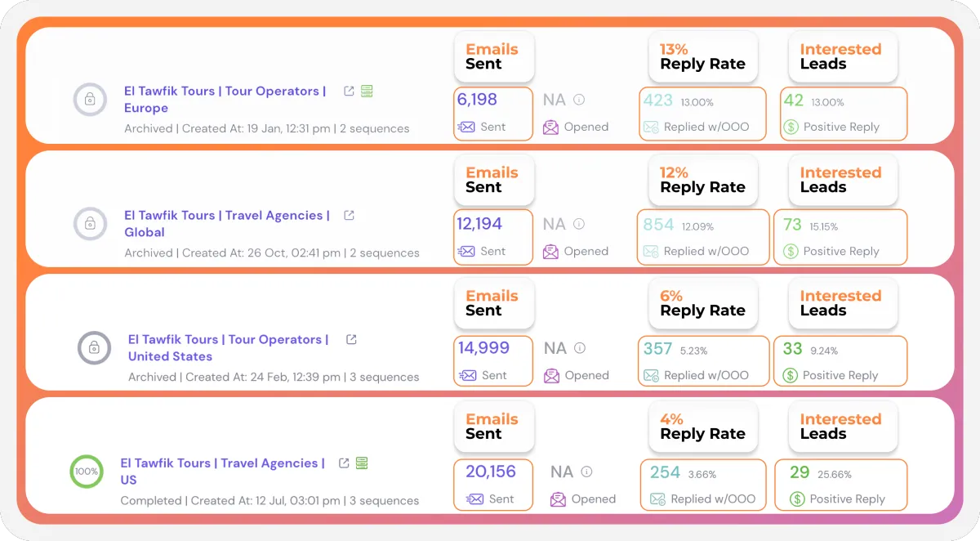980x541 pixels.
Task: Open El Tawfik Tours Tour Operators United States
Action: [228, 347]
